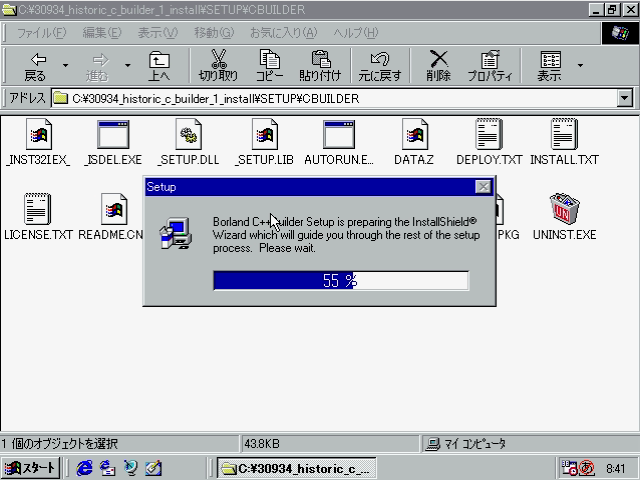The width and height of the screenshot is (640, 480).
Task: Click the IME あ input mode tray icon
Action: (587, 468)
